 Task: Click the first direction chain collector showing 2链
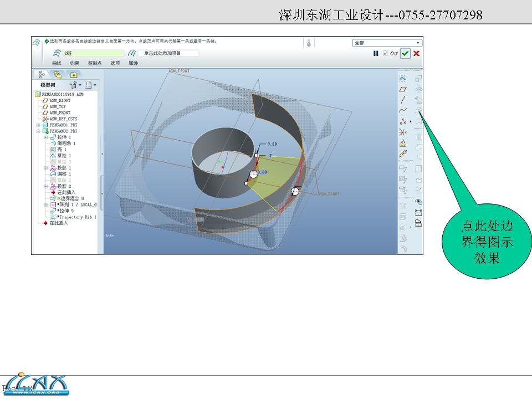click(94, 53)
